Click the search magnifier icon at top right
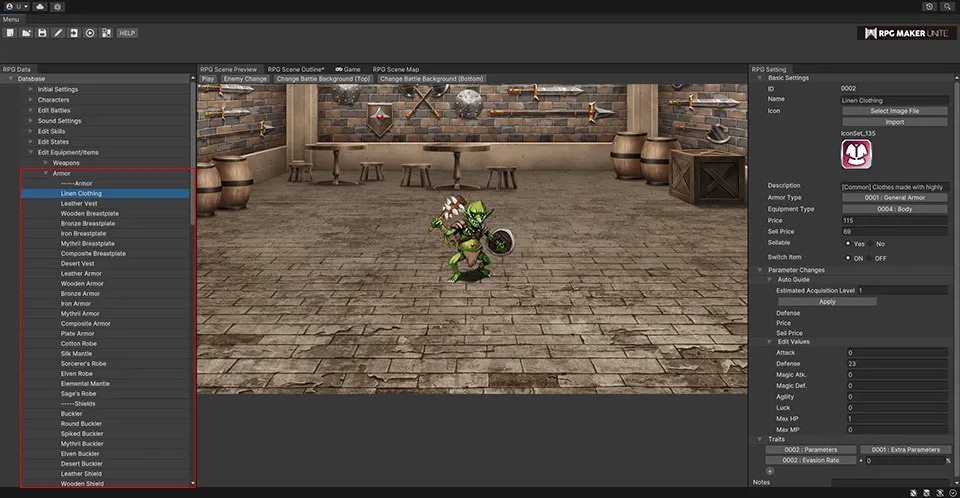Image resolution: width=960 pixels, height=498 pixels. click(x=947, y=6)
